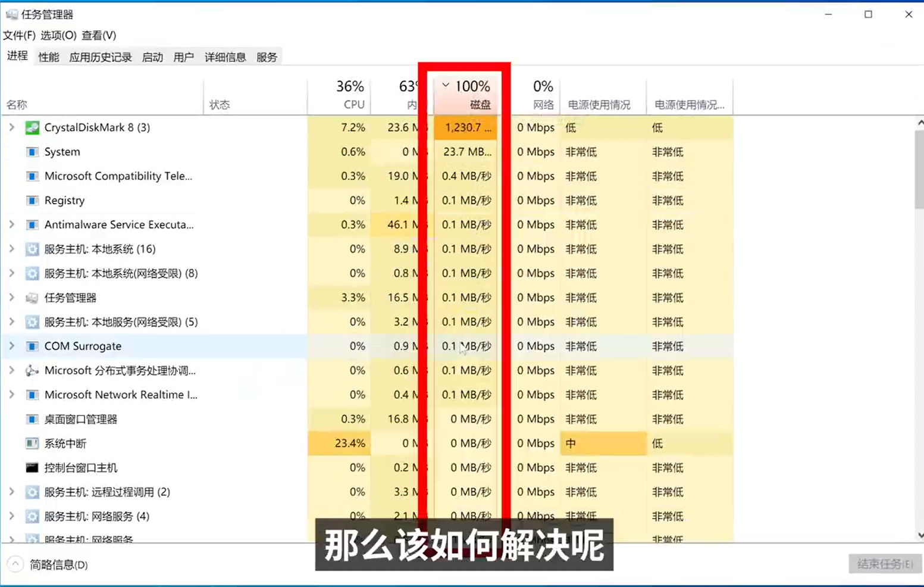Viewport: 924px width, 587px height.
Task: Switch to the 服务 tab
Action: coord(267,57)
